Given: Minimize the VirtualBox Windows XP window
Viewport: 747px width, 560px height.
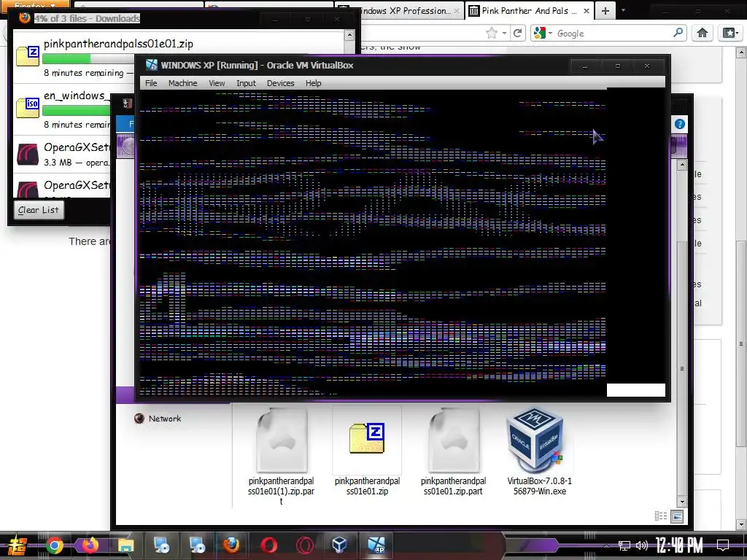Looking at the screenshot, I should pyautogui.click(x=585, y=66).
